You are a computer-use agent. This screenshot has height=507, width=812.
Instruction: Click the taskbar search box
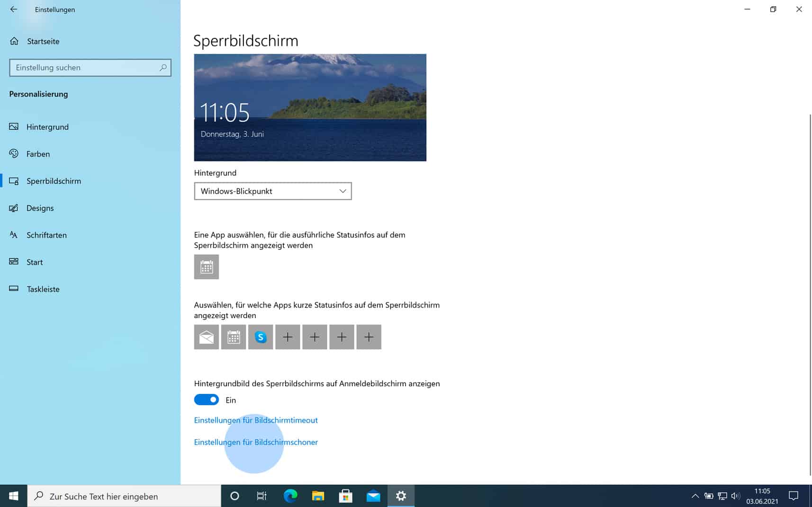tap(124, 496)
